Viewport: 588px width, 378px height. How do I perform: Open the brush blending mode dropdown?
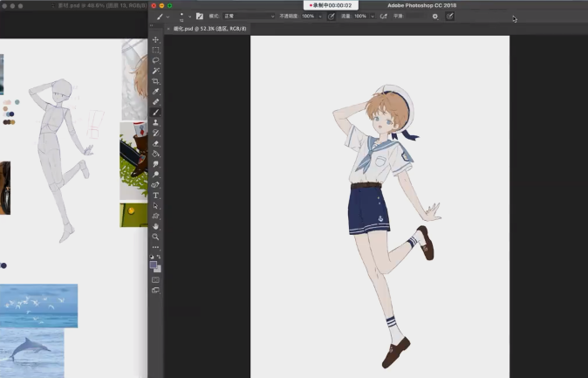(249, 16)
